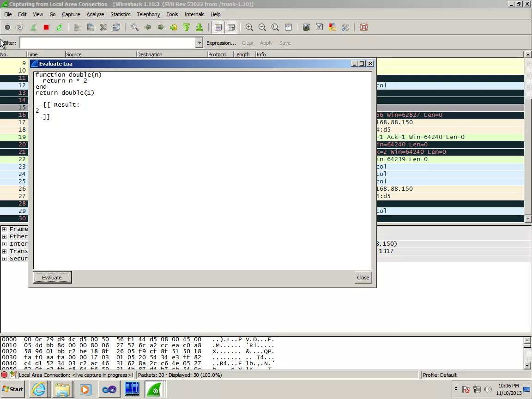The height and width of the screenshot is (399, 532).
Task: Open the Statistics menu
Action: 120,14
